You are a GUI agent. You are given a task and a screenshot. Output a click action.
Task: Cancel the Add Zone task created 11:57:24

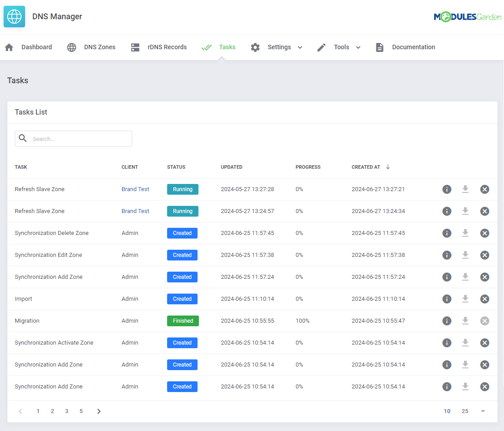pyautogui.click(x=485, y=277)
